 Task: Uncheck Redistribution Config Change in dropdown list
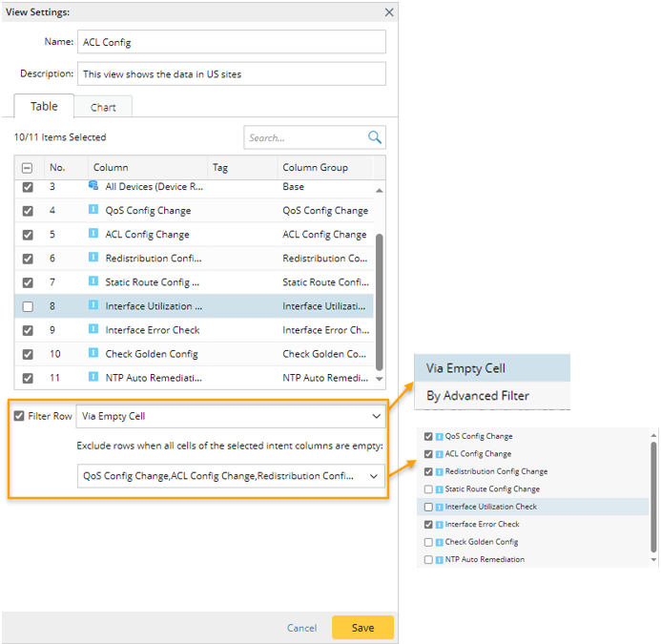428,472
